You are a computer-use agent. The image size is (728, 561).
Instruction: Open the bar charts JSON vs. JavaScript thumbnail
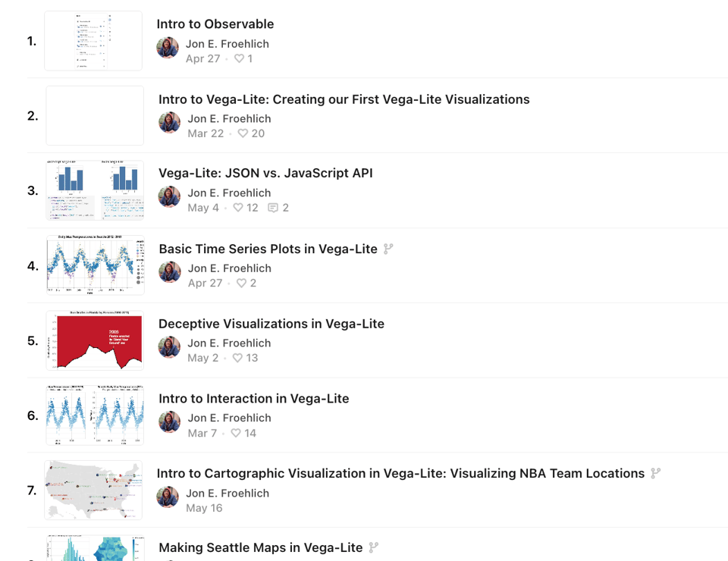(95, 190)
